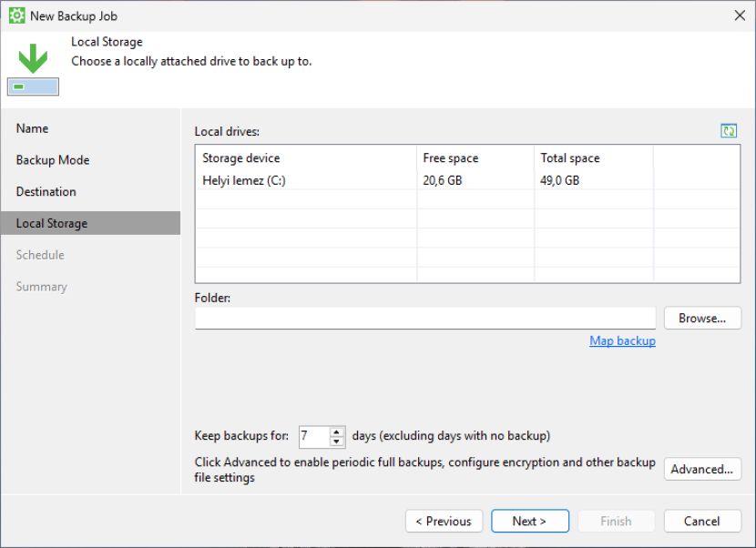Click the 20,6 GB free space cell
The width and height of the screenshot is (756, 548).
[442, 180]
